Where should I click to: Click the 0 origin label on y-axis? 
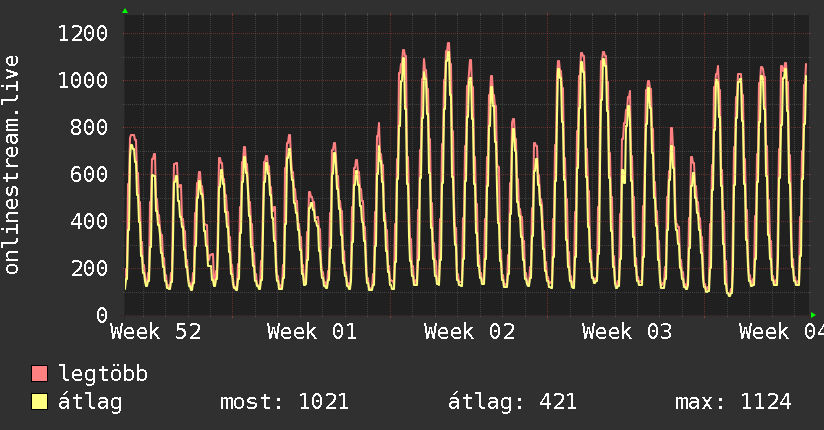tap(101, 315)
